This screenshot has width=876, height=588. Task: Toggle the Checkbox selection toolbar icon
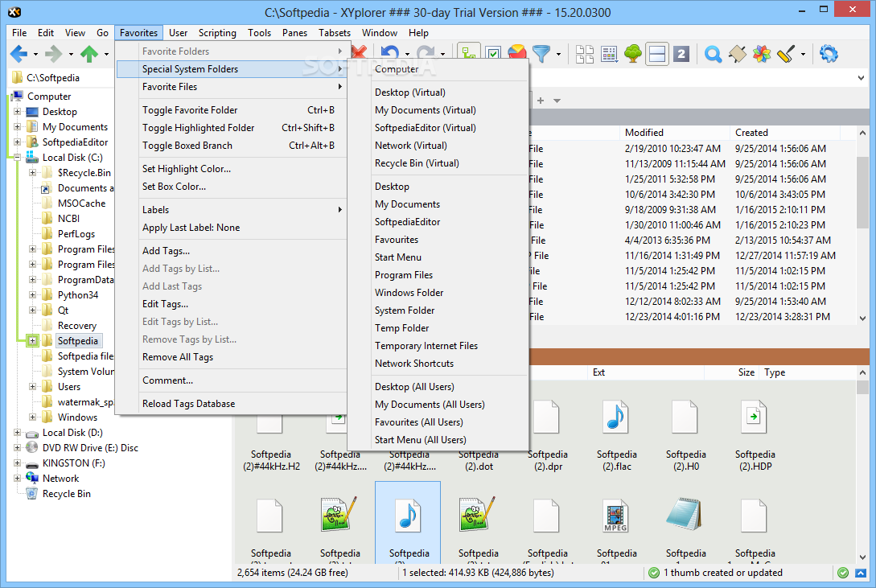pos(493,54)
